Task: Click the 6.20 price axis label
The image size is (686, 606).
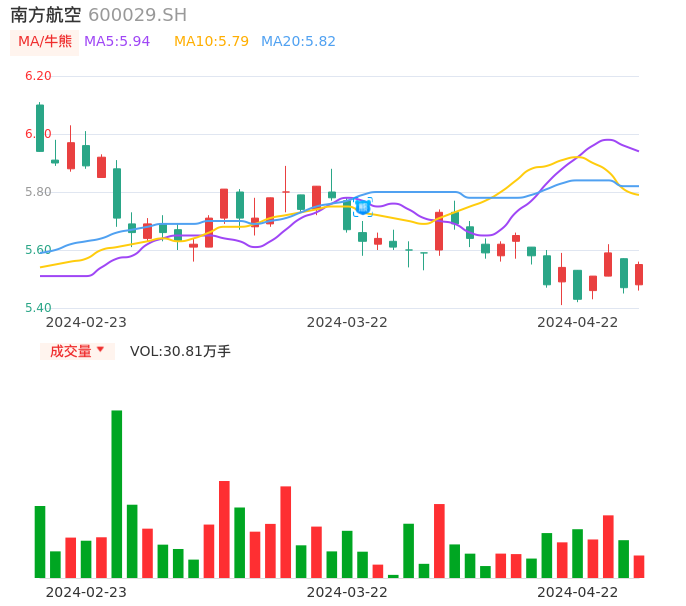Action: 38,76
